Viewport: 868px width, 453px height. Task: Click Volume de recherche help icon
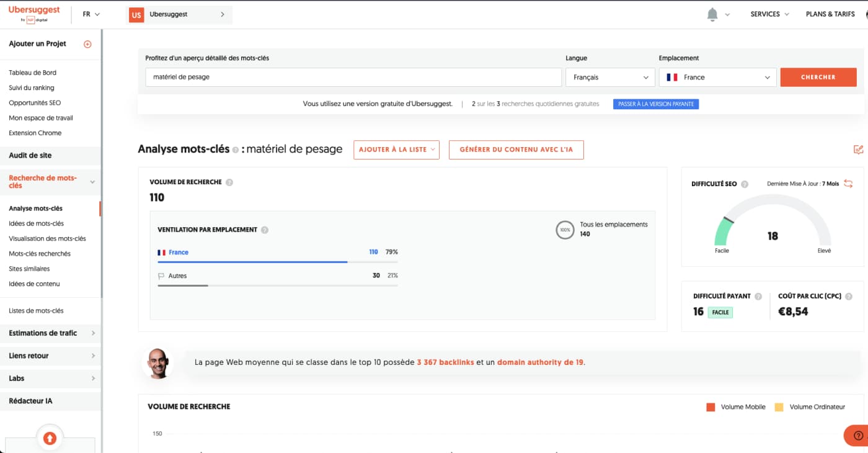click(x=229, y=182)
